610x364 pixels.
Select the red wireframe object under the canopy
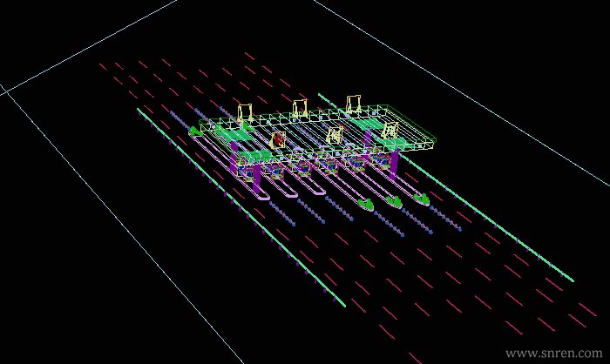click(x=277, y=139)
